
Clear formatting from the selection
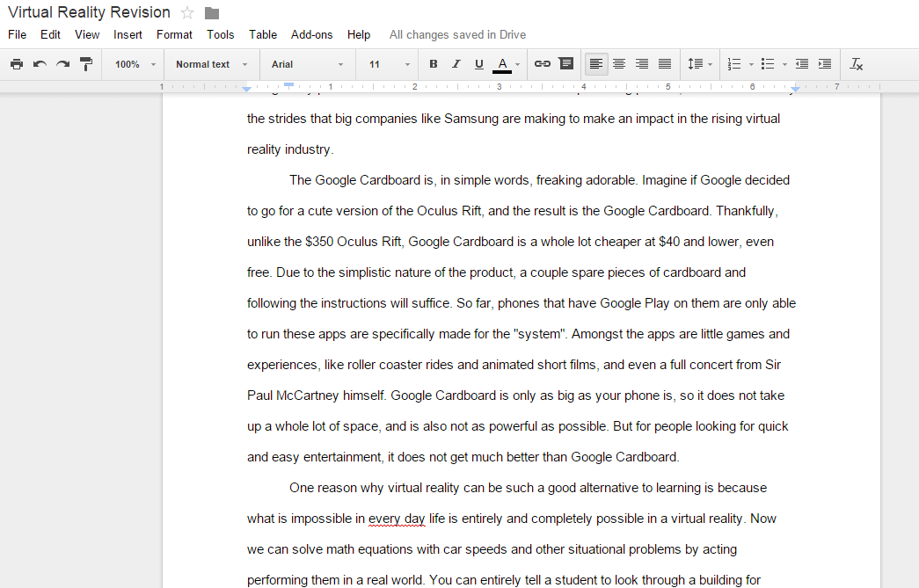coord(857,64)
